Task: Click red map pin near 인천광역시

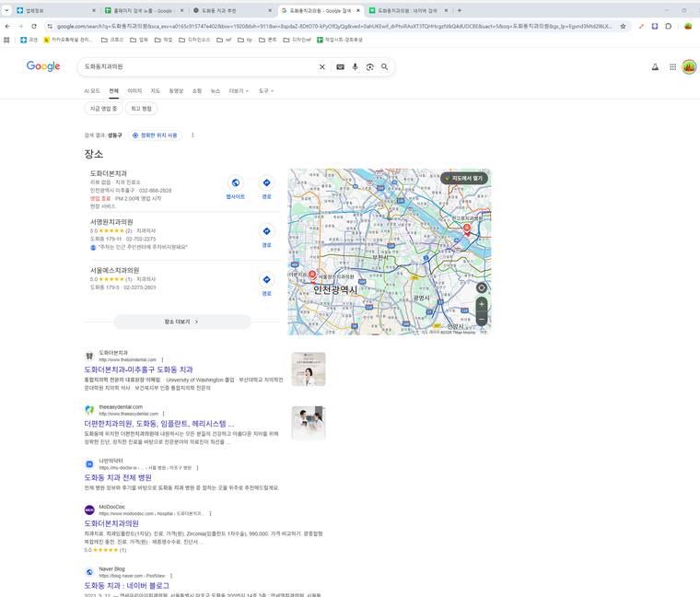Action: click(312, 275)
